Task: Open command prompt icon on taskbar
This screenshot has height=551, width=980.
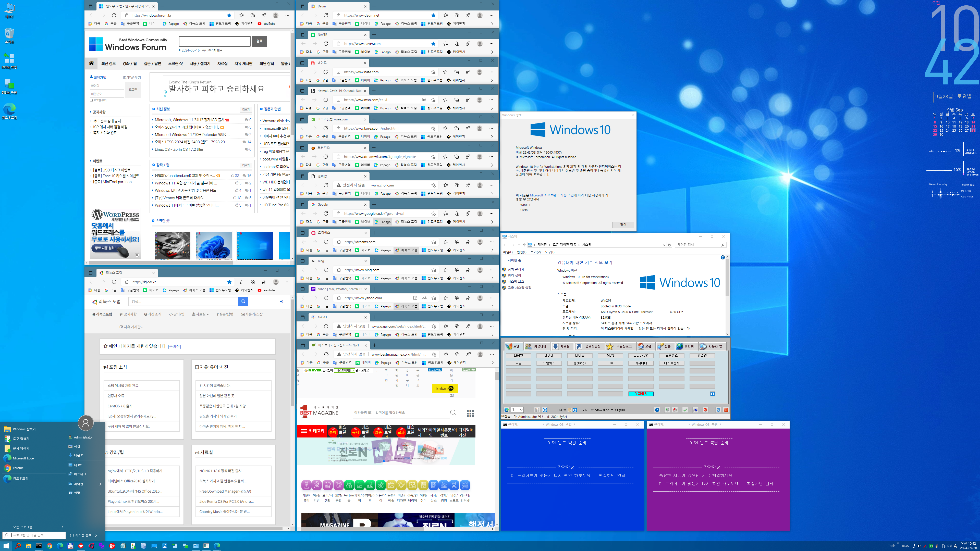Action: pyautogui.click(x=39, y=546)
